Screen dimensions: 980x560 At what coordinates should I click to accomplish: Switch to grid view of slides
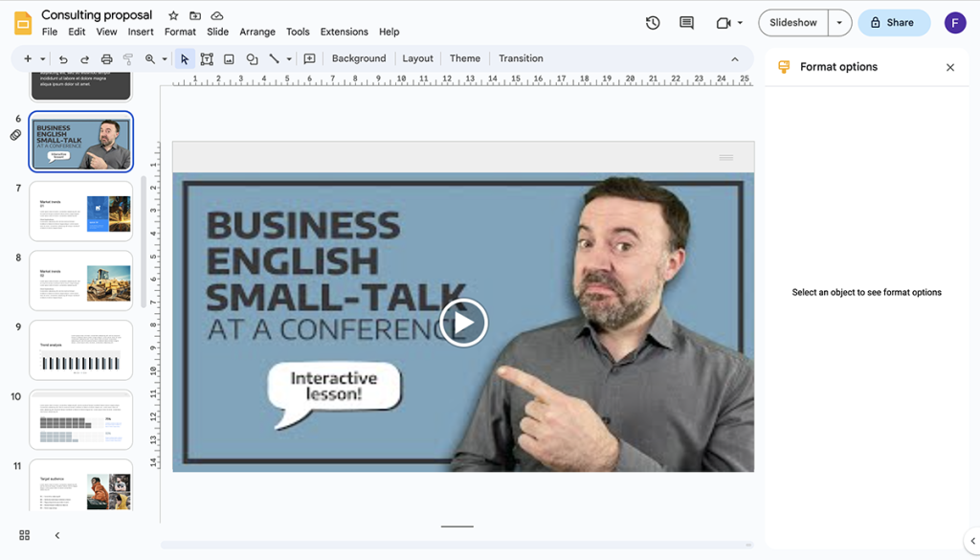23,535
